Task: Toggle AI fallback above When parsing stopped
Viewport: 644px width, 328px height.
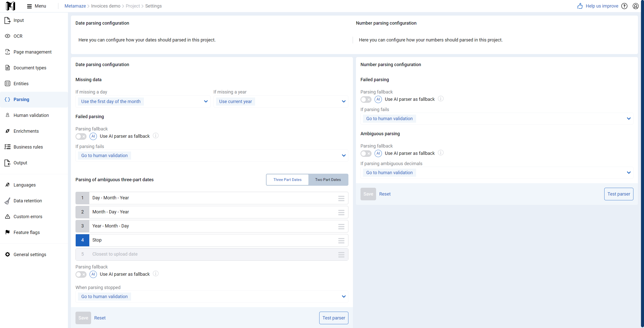Action: pos(81,274)
